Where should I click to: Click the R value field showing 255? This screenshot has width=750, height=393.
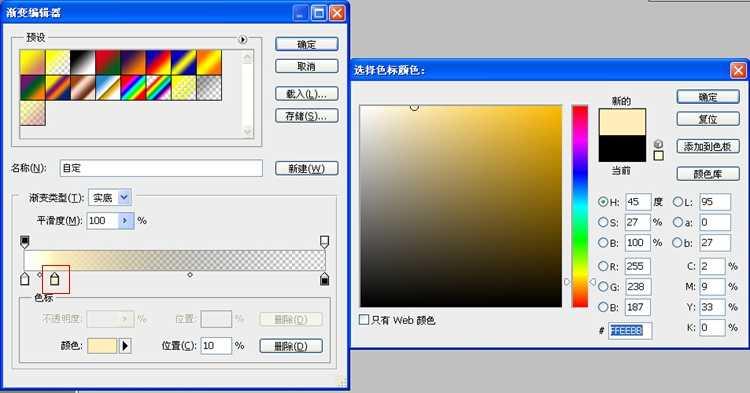(638, 266)
